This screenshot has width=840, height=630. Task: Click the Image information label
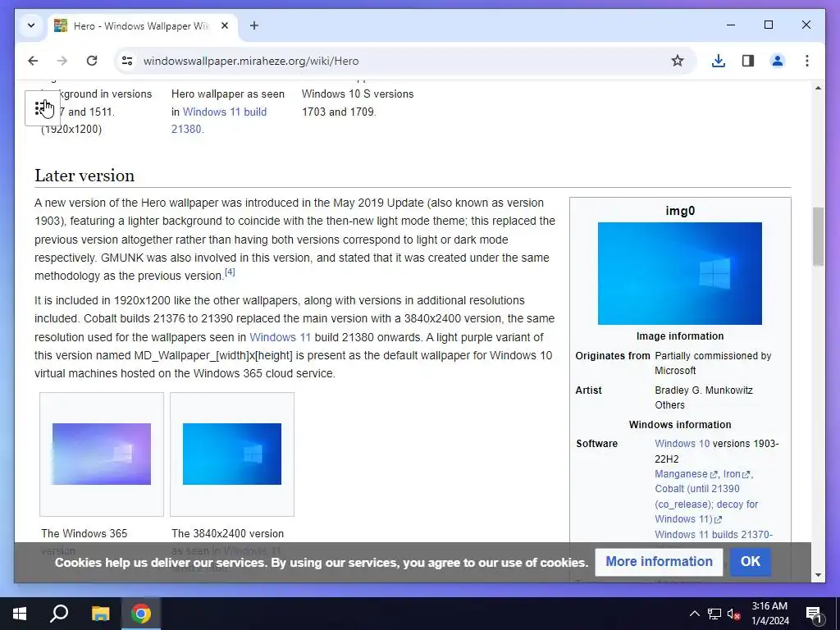click(x=680, y=336)
